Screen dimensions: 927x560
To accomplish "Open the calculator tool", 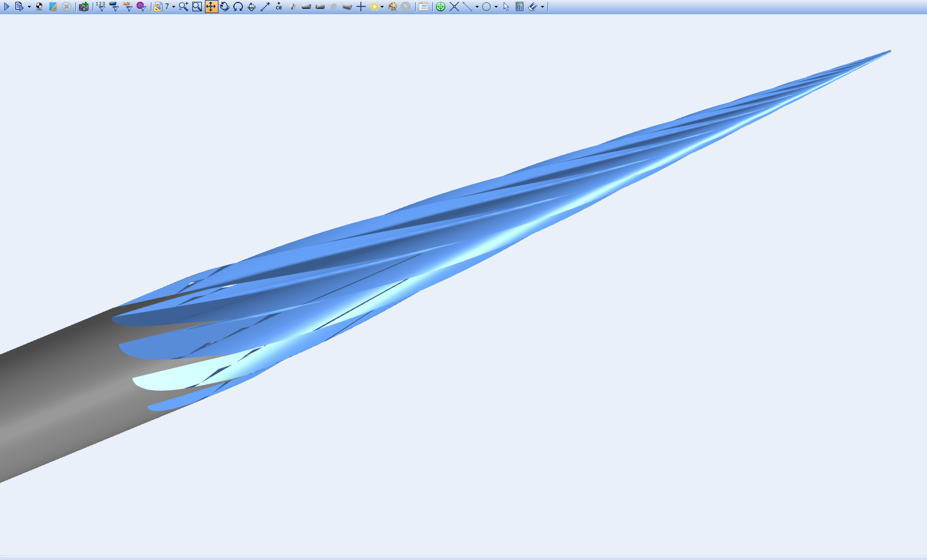I will tap(520, 7).
